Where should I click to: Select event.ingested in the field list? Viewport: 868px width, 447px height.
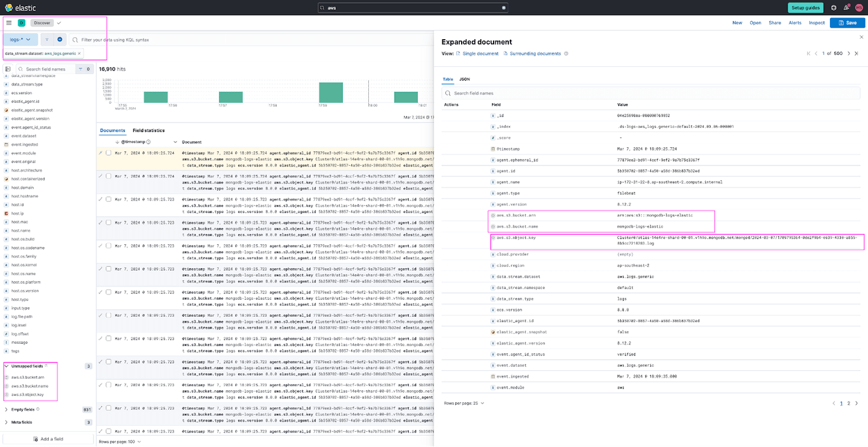(24, 145)
